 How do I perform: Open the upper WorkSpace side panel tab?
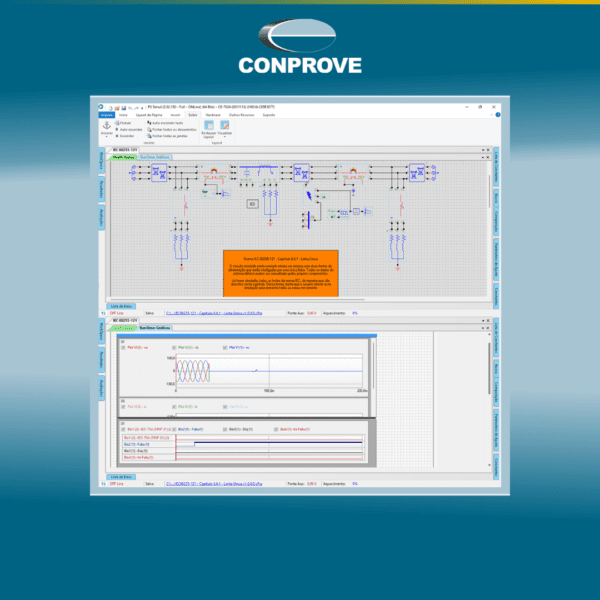102,161
